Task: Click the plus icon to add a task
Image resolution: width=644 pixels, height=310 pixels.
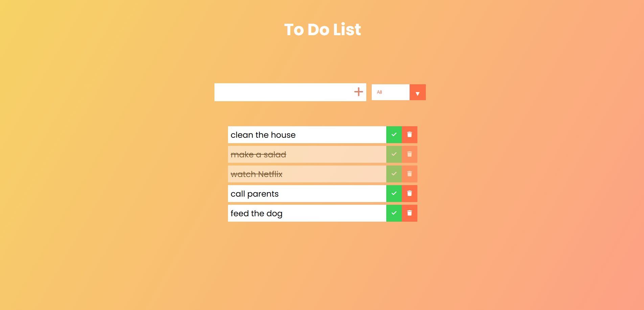Action: (x=358, y=92)
